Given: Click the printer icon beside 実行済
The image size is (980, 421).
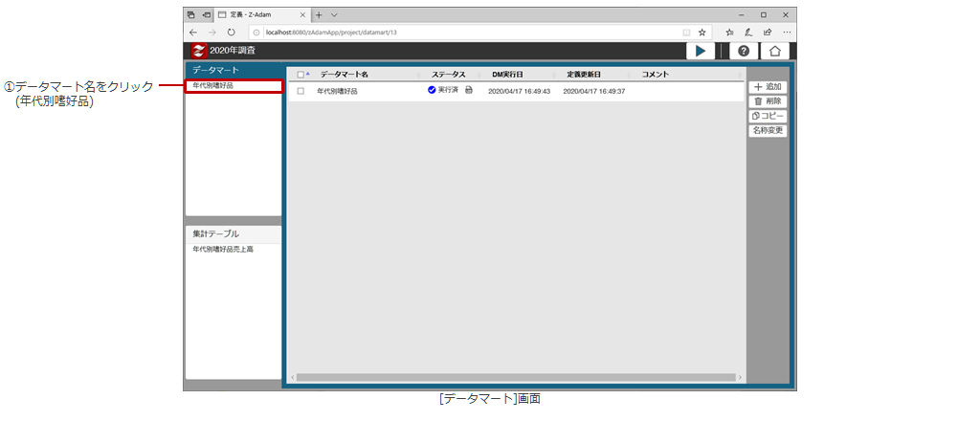Looking at the screenshot, I should (x=469, y=90).
